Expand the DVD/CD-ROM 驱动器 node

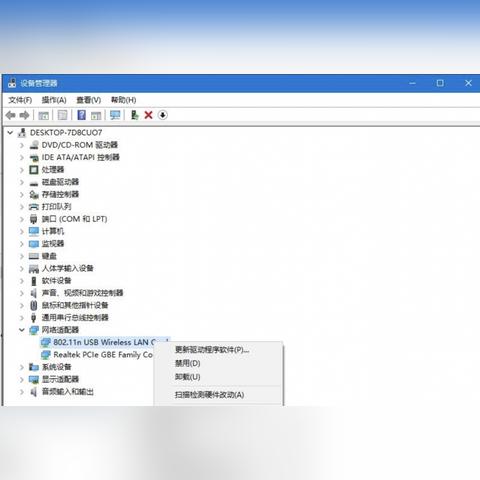coord(22,145)
